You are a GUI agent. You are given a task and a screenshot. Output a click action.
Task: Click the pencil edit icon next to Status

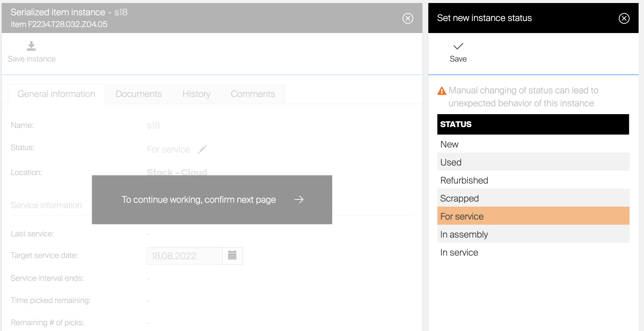click(x=202, y=149)
